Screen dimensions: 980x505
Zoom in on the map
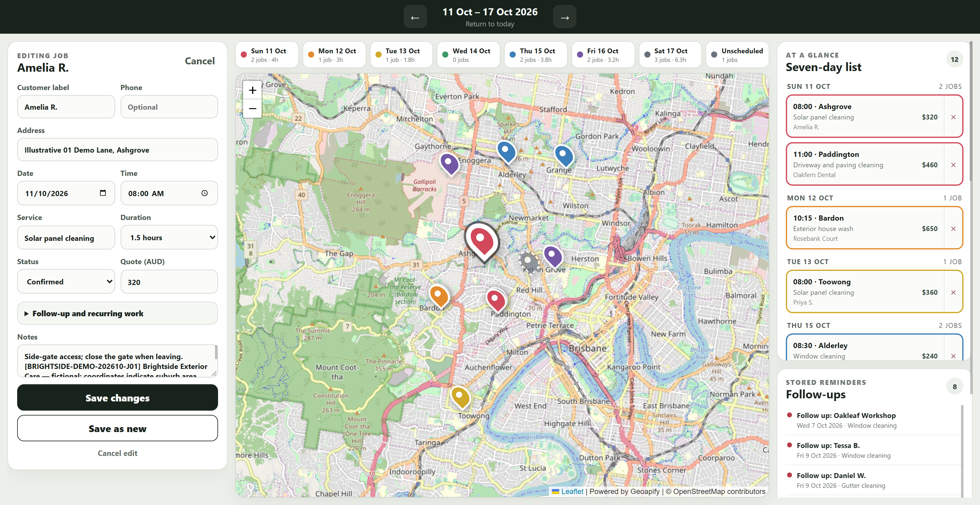252,90
